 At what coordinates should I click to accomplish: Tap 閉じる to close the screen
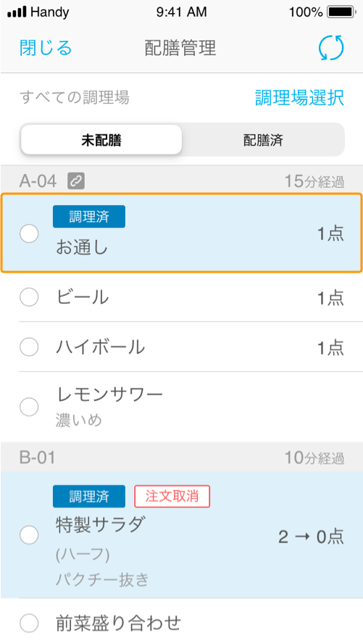(46, 48)
